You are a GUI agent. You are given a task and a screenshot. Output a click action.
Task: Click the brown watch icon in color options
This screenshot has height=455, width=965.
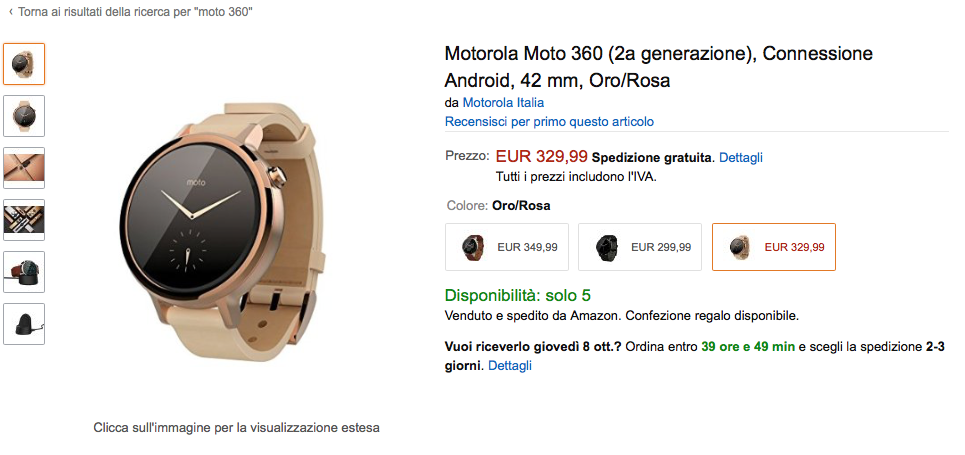(473, 247)
